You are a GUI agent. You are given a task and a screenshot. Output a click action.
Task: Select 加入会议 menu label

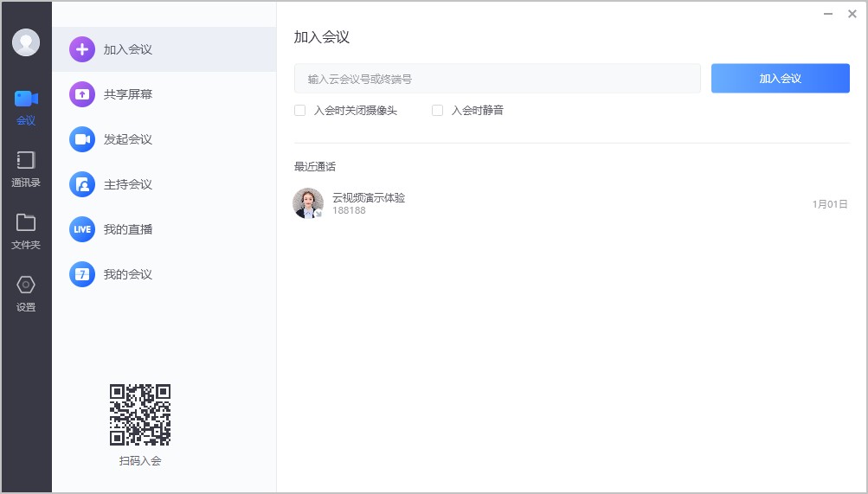[x=128, y=49]
